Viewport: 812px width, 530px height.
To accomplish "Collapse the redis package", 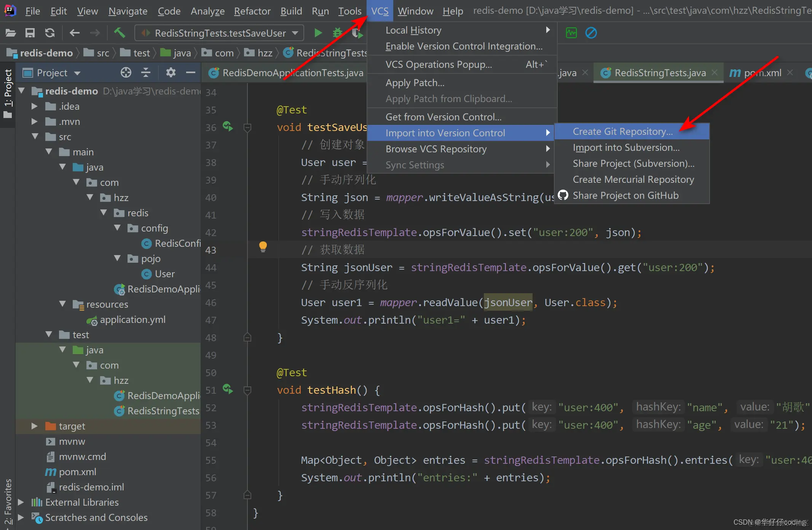I will (x=104, y=212).
